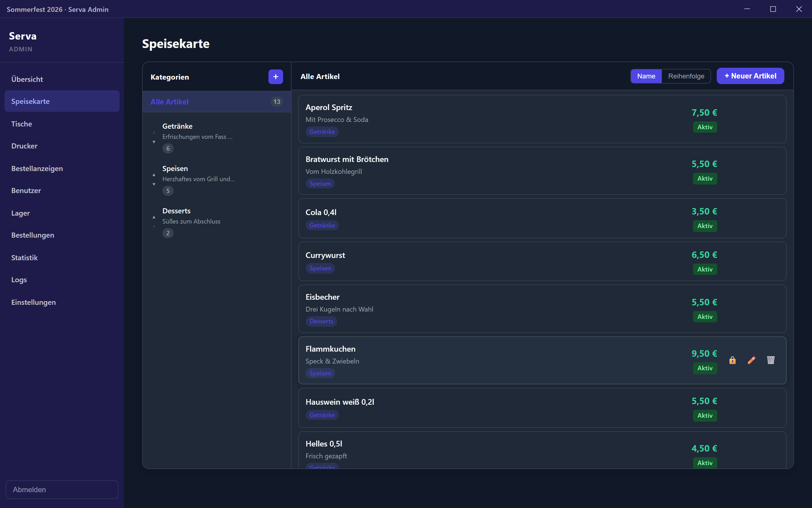Select the Helles 0,5l article
Screen dimensions: 812x508
click(x=542, y=450)
